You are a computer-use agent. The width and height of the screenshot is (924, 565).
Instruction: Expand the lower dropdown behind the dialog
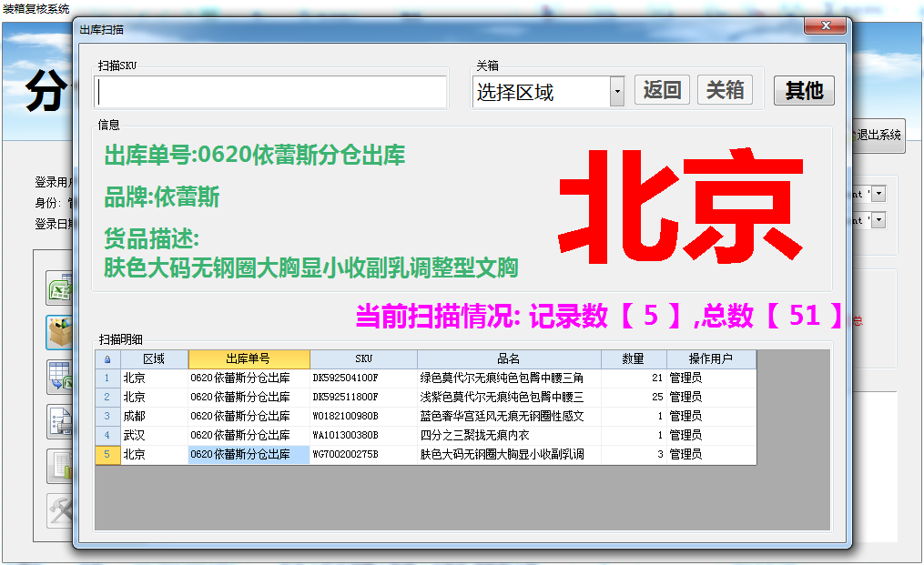click(878, 219)
